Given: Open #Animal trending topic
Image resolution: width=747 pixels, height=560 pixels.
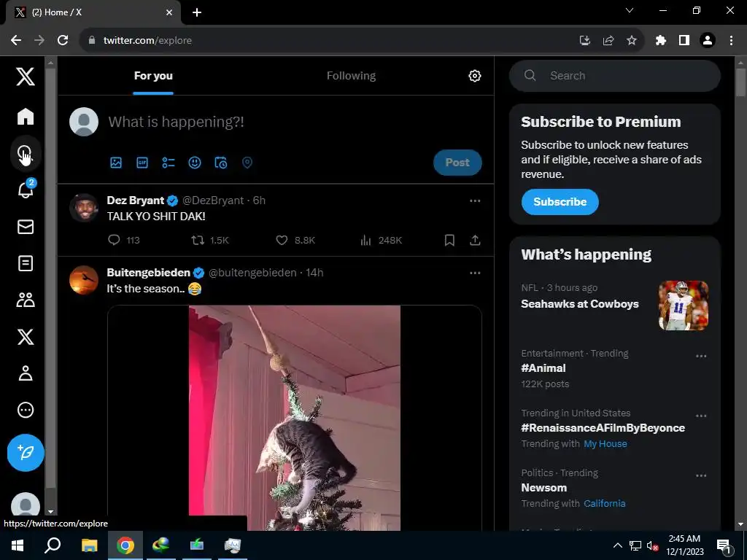Looking at the screenshot, I should pos(543,368).
